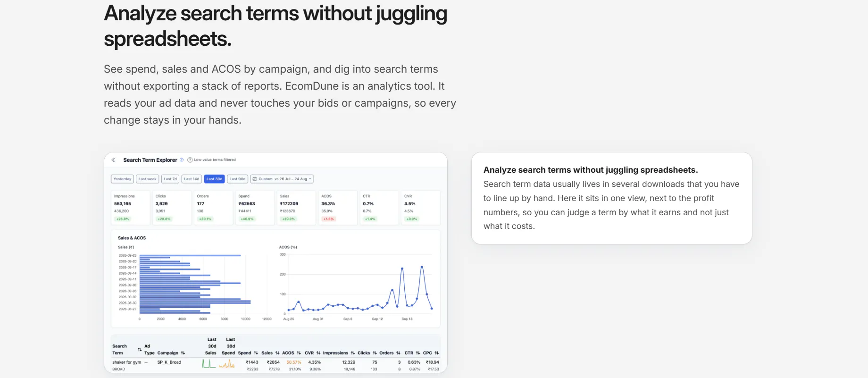Viewport: 868px width, 378px height.
Task: Switch date range to Last 7d
Action: pos(170,179)
